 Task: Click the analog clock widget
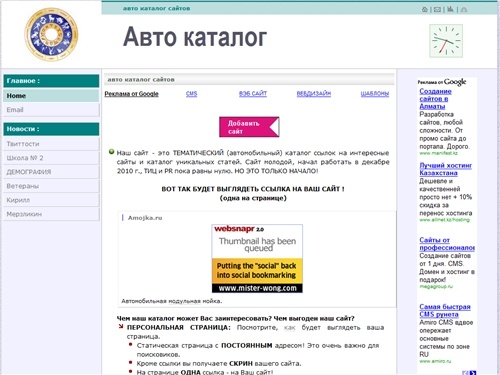pos(446,41)
